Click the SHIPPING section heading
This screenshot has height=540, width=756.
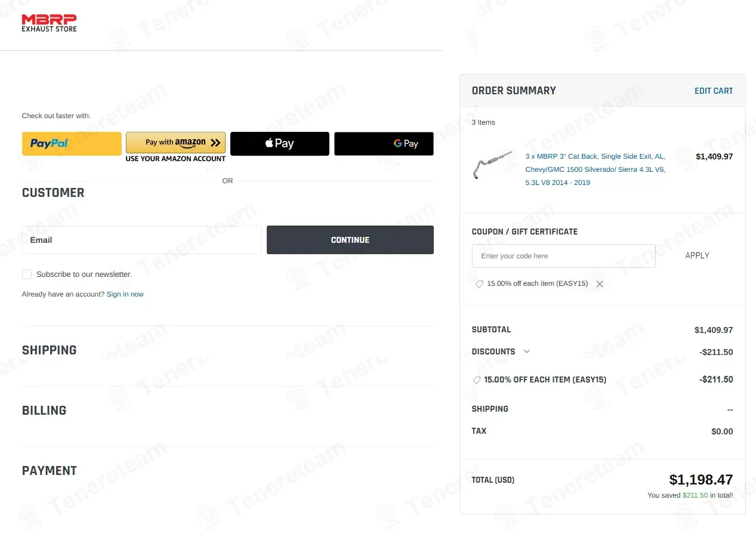pyautogui.click(x=50, y=350)
